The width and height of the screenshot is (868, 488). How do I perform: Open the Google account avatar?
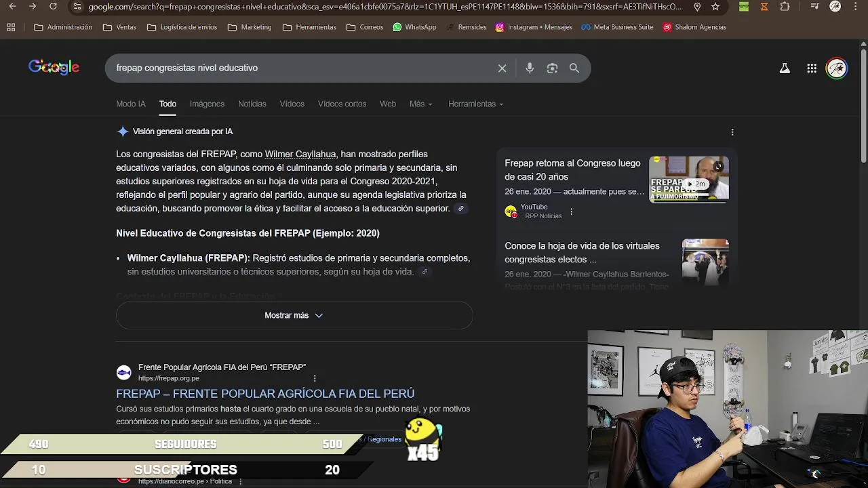click(x=837, y=68)
